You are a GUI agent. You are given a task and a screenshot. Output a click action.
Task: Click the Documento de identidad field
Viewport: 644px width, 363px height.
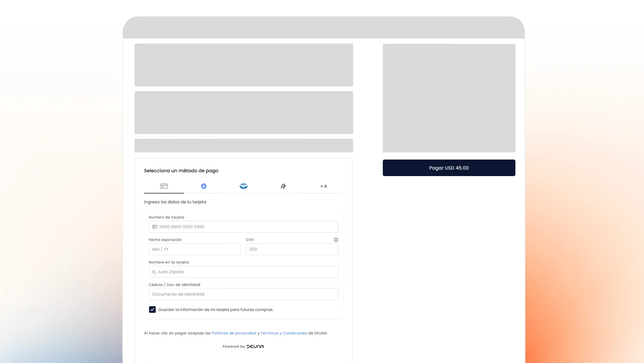pyautogui.click(x=243, y=294)
